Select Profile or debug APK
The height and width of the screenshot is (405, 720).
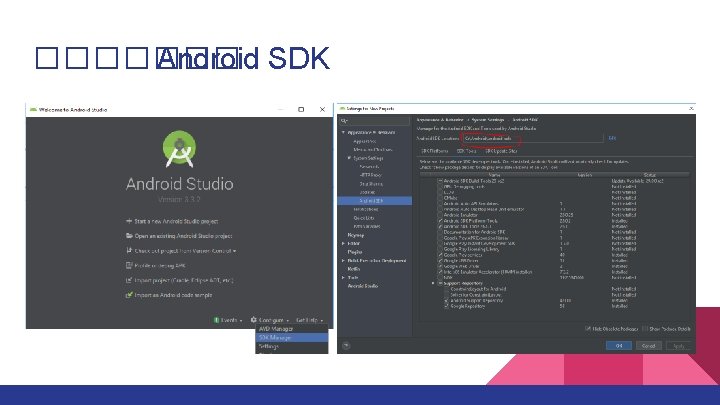point(160,265)
